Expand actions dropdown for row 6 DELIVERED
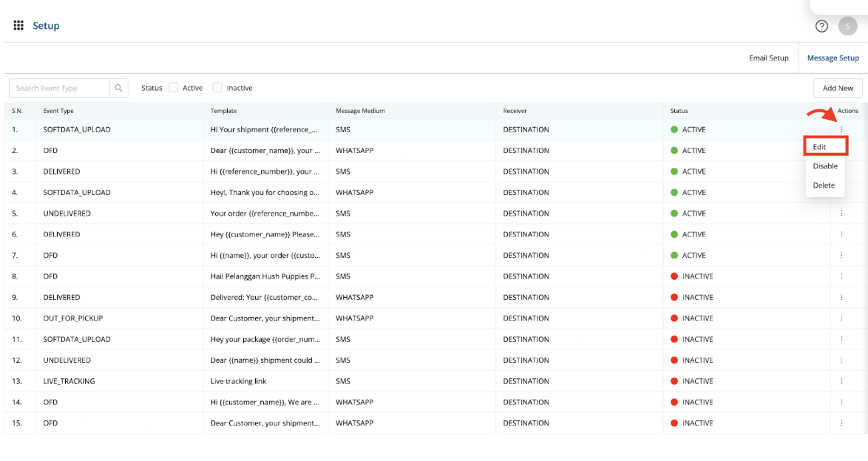 841,234
